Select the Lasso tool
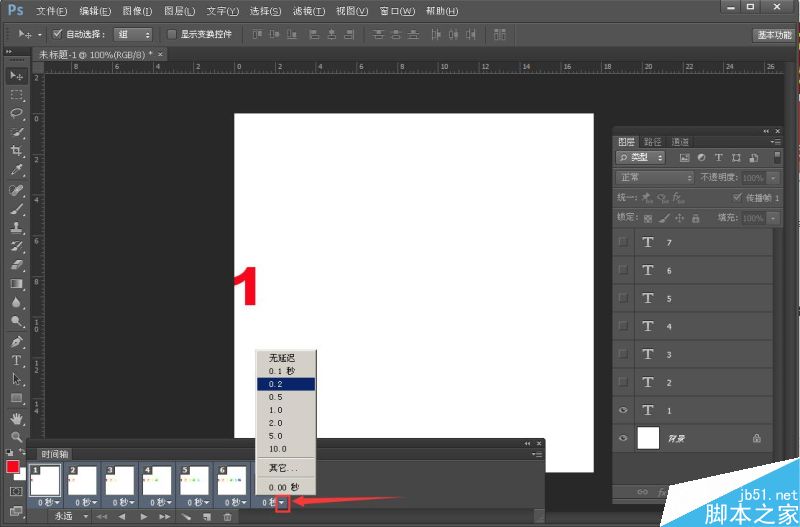This screenshot has width=800, height=527. 17,113
